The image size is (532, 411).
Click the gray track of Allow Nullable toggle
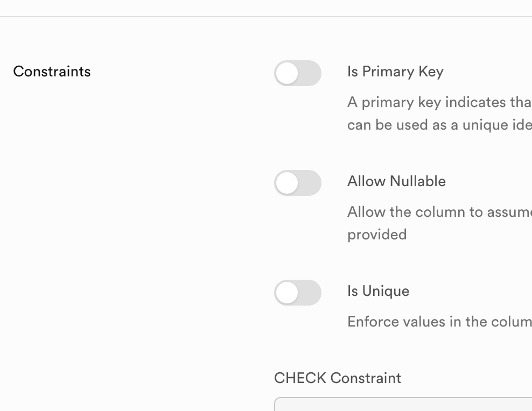(x=311, y=183)
